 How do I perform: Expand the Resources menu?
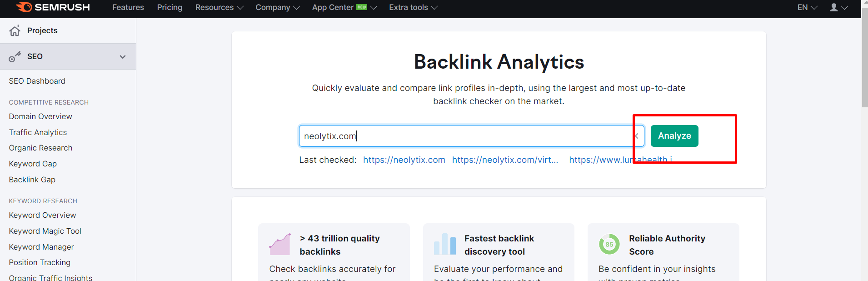pos(219,7)
